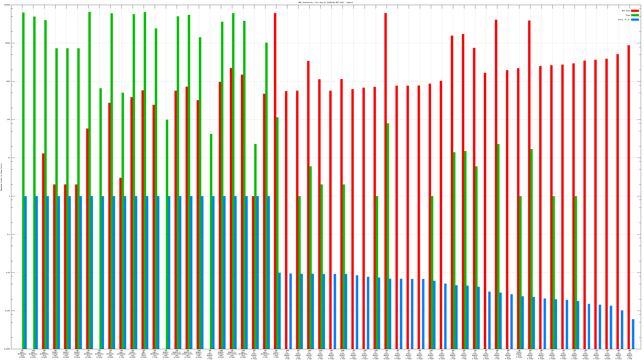644x362 pixels.
Task: Click the db.wpbl.info origin x-axis label
Action: [143, 354]
